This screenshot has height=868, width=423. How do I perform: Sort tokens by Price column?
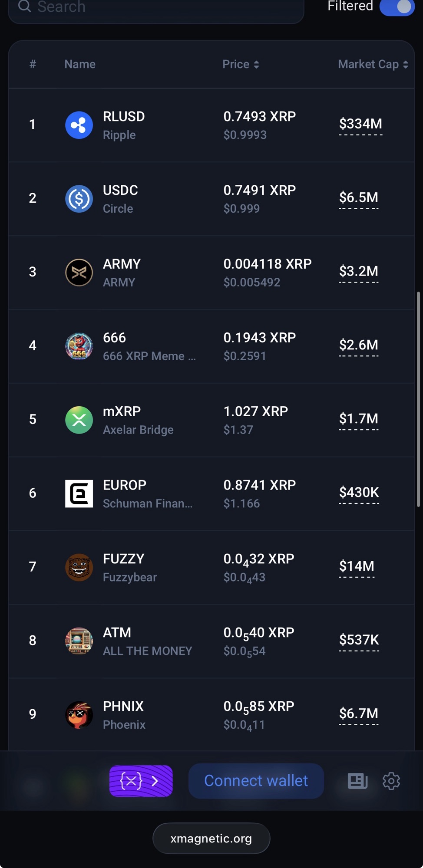pos(241,64)
